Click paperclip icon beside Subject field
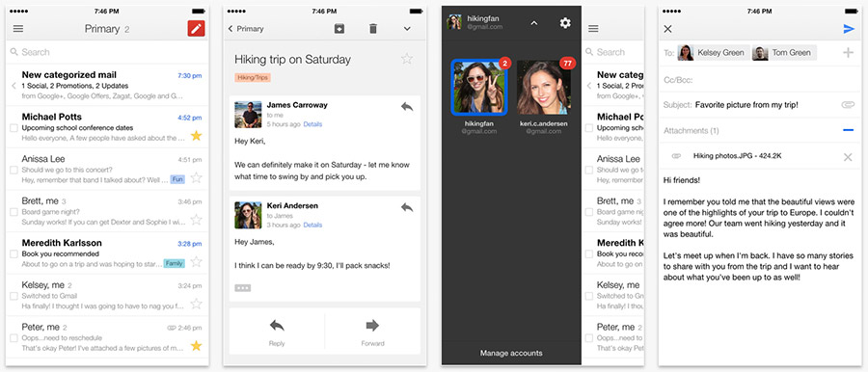 pos(848,105)
